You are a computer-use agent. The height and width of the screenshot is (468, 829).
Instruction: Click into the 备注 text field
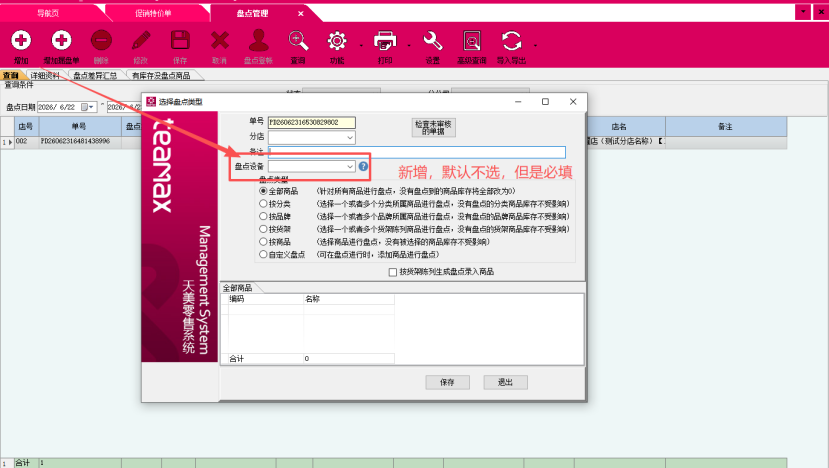point(417,152)
